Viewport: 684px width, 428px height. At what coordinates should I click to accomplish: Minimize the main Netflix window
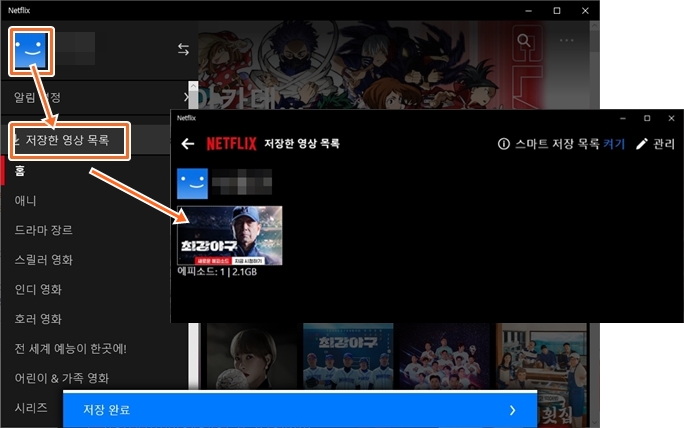point(529,10)
